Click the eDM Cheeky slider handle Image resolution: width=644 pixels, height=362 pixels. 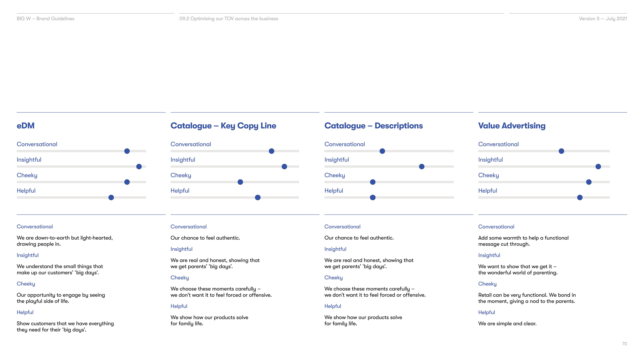click(127, 182)
